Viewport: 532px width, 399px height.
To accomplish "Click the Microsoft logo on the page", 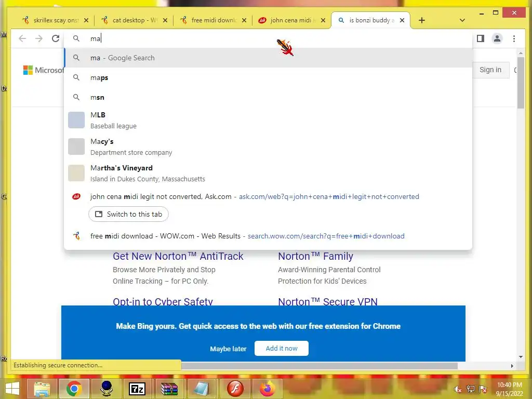I will click(43, 70).
